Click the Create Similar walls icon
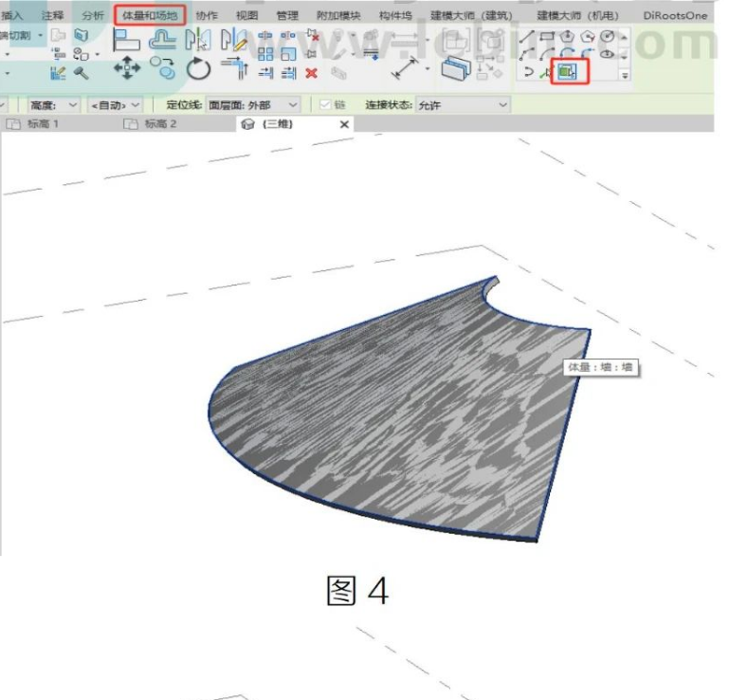Image resolution: width=729 pixels, height=700 pixels. 456,69
